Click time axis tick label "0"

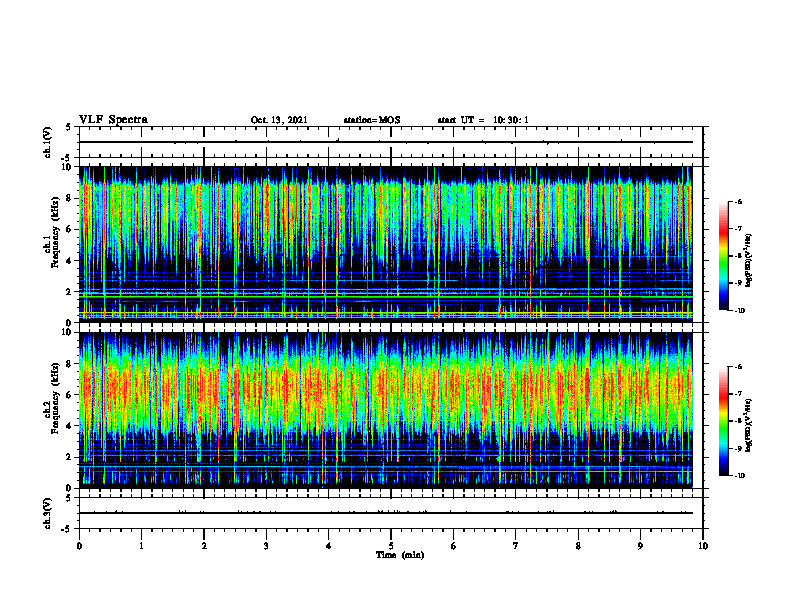(x=79, y=546)
